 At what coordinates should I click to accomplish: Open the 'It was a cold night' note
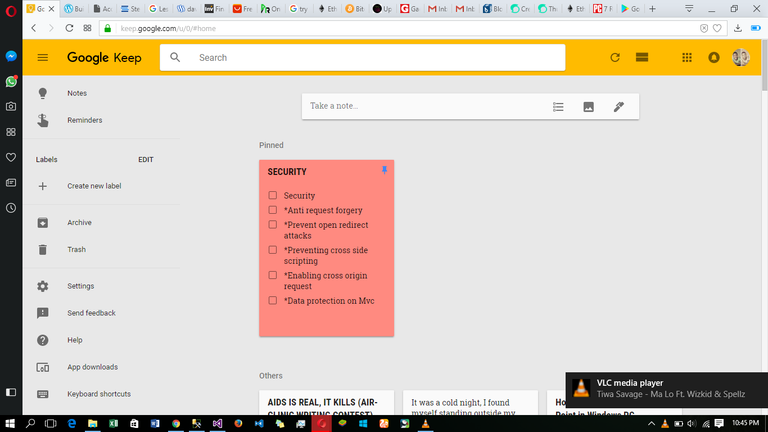tap(470, 403)
